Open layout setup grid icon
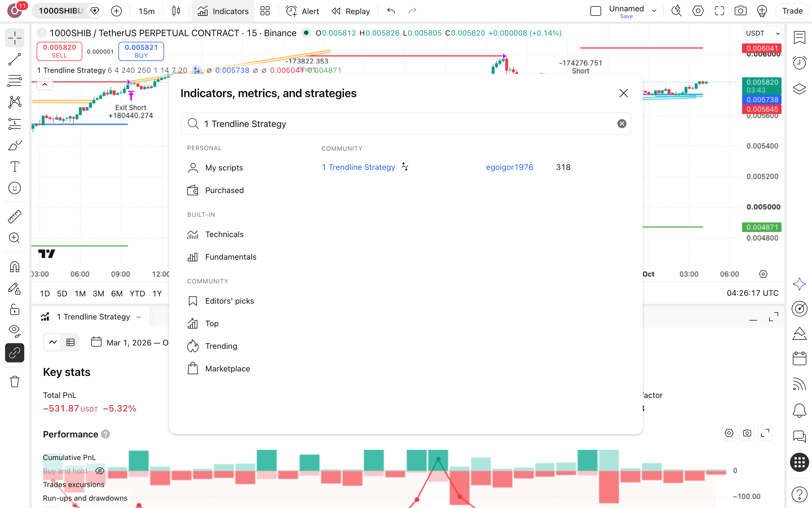 pyautogui.click(x=265, y=11)
